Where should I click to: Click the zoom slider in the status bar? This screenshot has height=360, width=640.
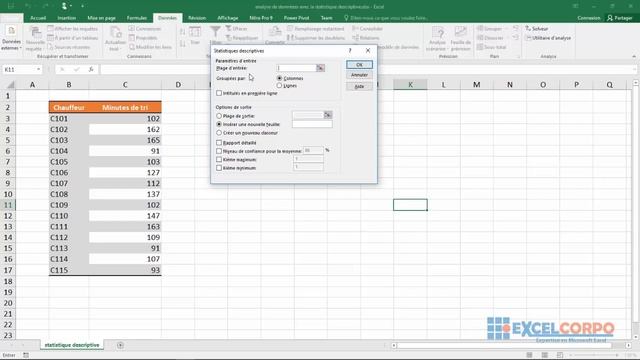pos(594,355)
